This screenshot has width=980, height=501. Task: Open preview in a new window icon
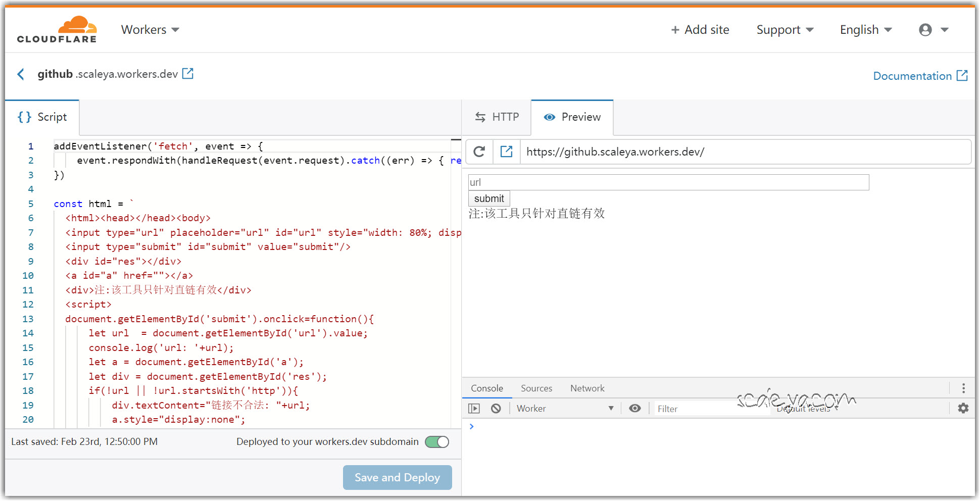[506, 152]
